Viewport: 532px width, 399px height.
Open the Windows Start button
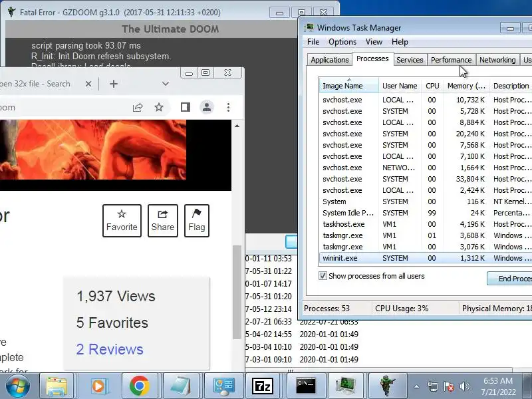tap(17, 386)
